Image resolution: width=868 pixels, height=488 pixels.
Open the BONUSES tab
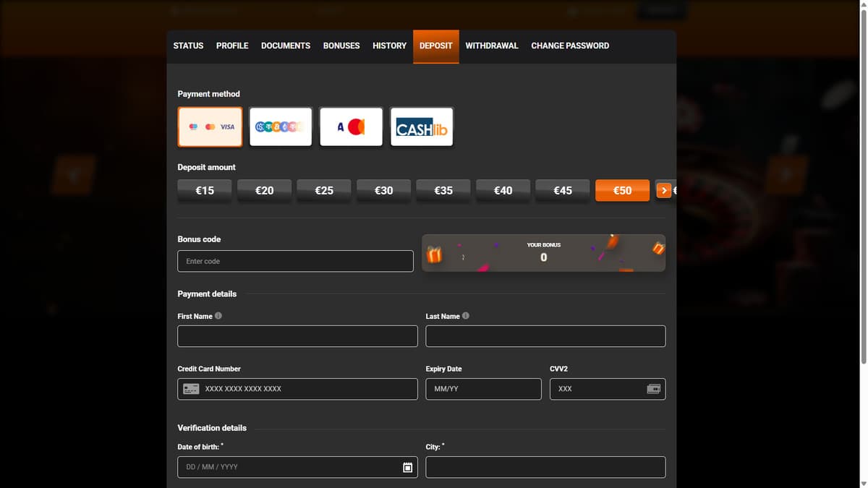tap(341, 46)
